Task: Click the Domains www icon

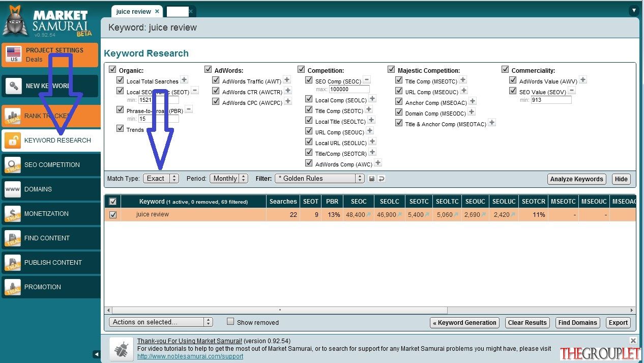Action: [x=13, y=189]
